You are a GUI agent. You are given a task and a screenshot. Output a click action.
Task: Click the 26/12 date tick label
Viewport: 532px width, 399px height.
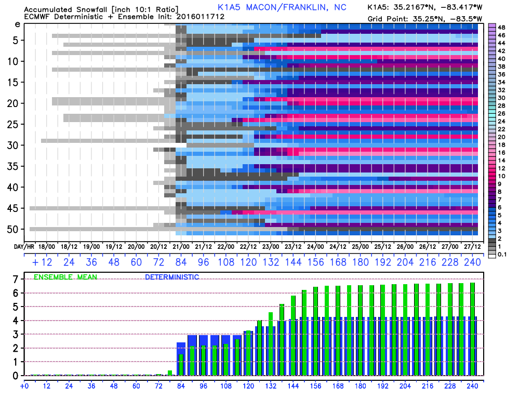427,247
